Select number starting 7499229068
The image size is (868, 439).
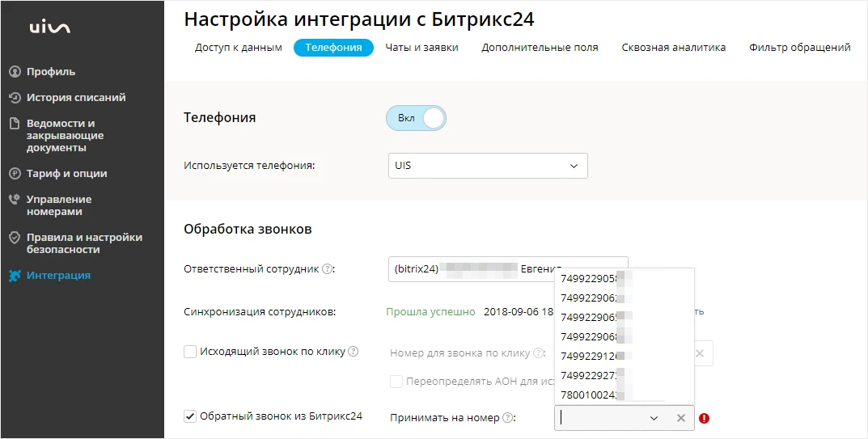[x=624, y=336]
